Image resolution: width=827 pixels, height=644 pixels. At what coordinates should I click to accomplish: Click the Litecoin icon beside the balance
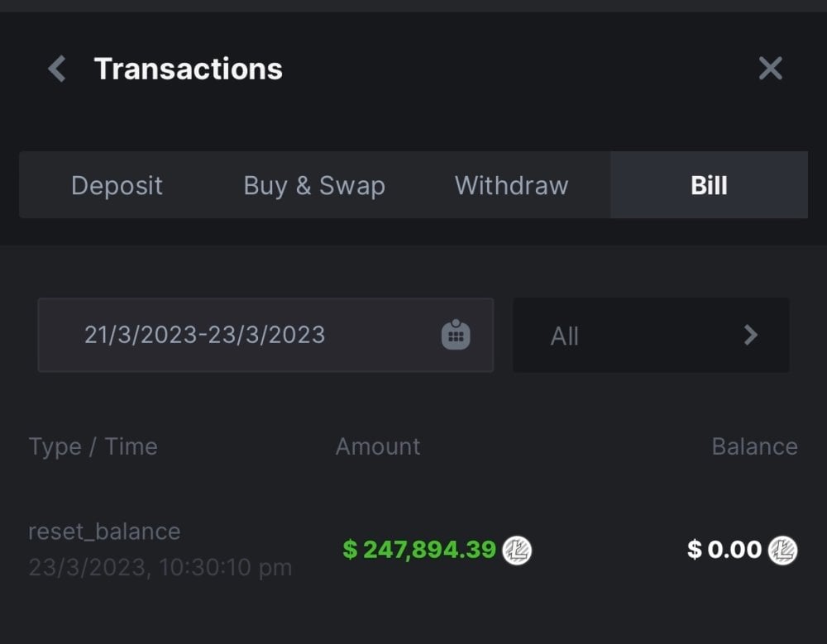pyautogui.click(x=782, y=549)
